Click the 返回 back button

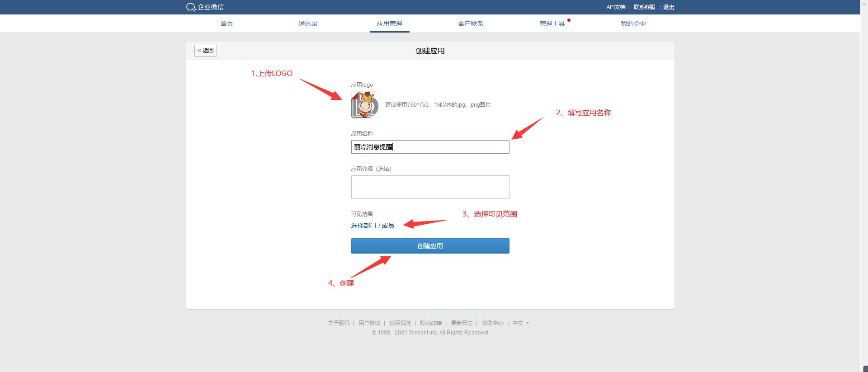[x=206, y=51]
